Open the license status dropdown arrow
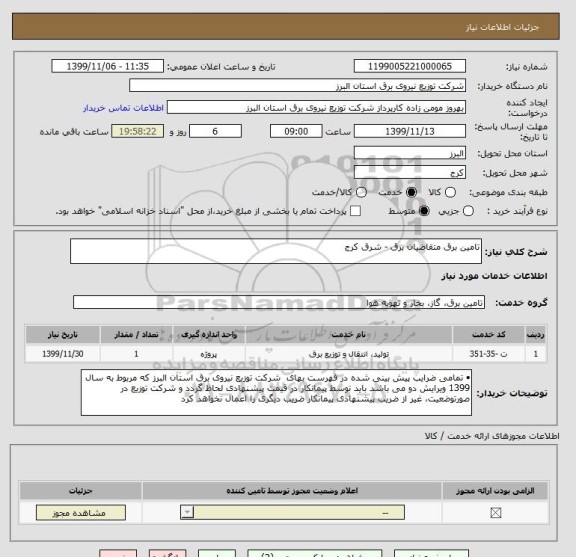The image size is (576, 557). 187,512
